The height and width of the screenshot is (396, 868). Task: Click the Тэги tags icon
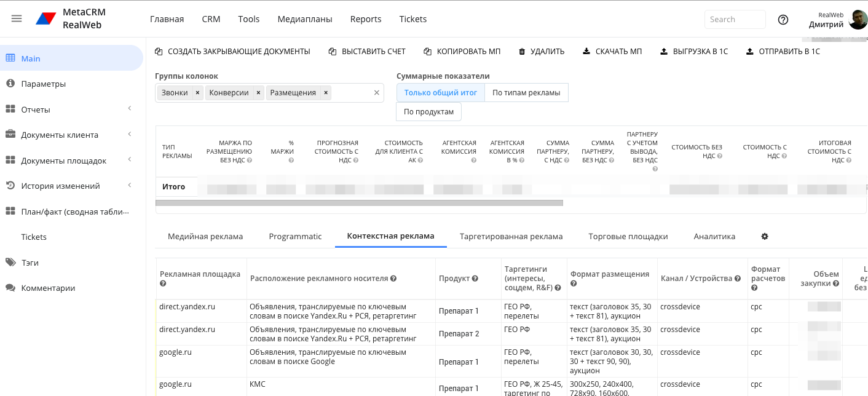click(10, 262)
